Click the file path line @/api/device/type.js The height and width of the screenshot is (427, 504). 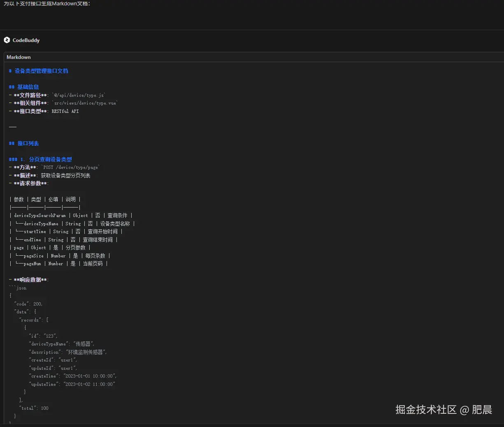[57, 95]
